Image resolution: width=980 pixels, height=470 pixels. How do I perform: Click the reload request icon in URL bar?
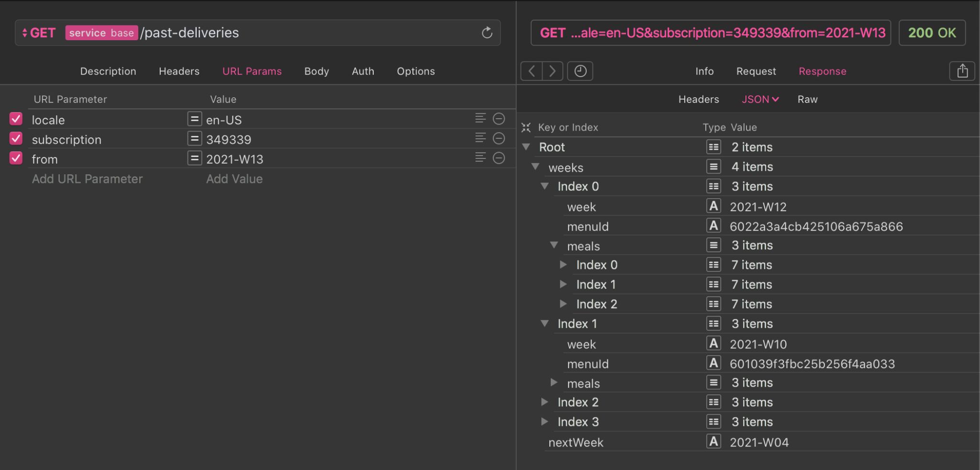pyautogui.click(x=487, y=33)
